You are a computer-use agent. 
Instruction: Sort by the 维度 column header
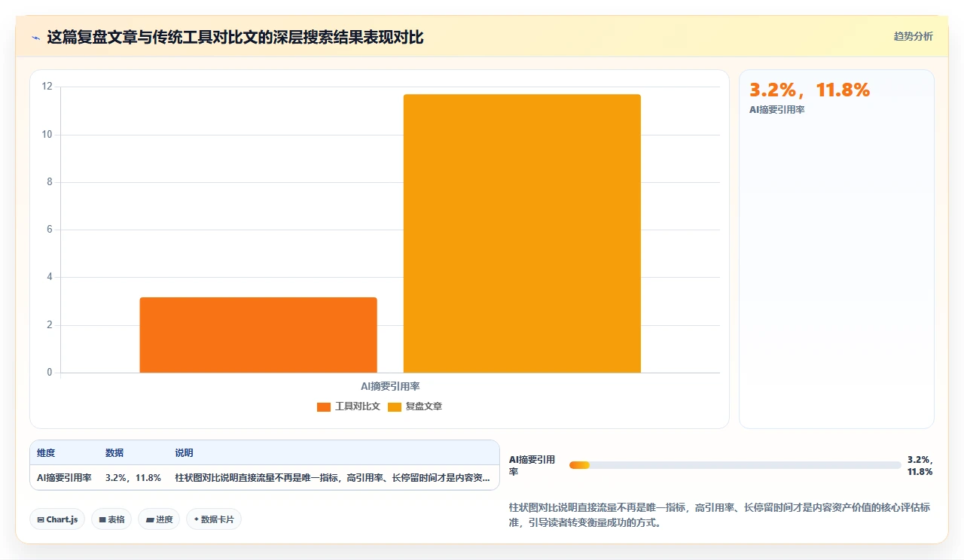tap(46, 453)
